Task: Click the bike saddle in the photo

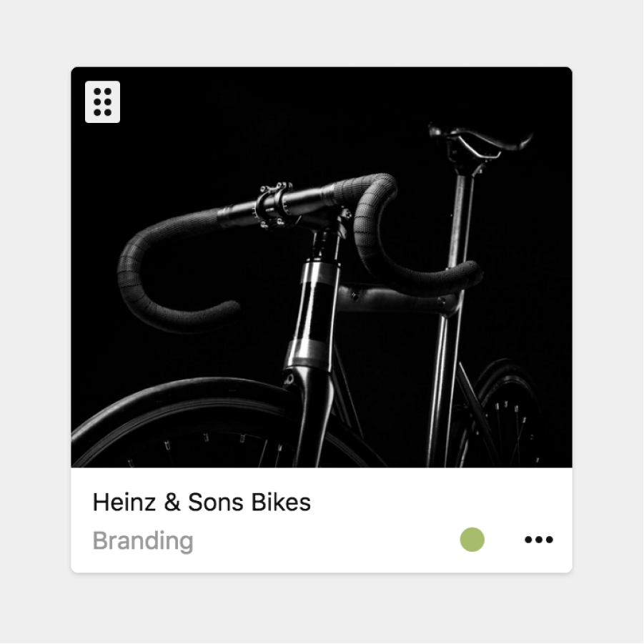Action: tap(479, 141)
